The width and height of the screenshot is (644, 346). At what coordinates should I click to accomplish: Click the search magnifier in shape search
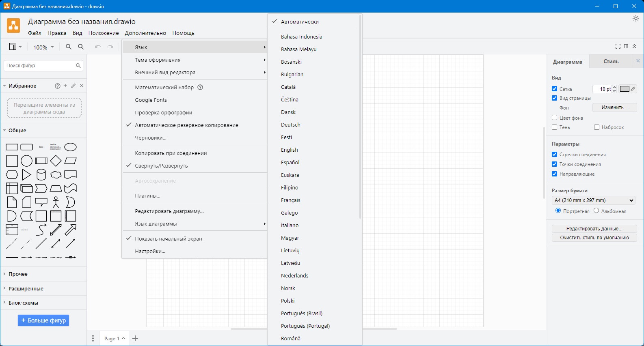point(78,65)
